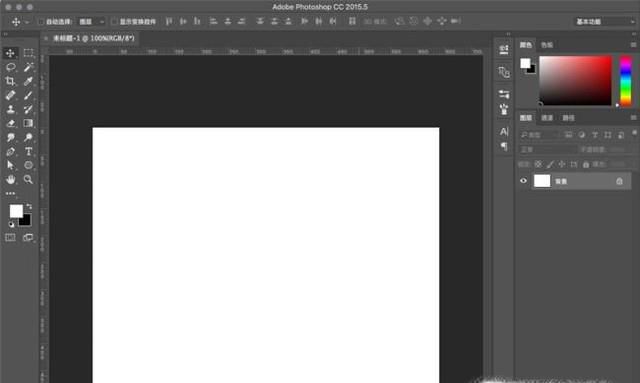640x383 pixels.
Task: Select the Healing Brush tool
Action: pyautogui.click(x=10, y=95)
